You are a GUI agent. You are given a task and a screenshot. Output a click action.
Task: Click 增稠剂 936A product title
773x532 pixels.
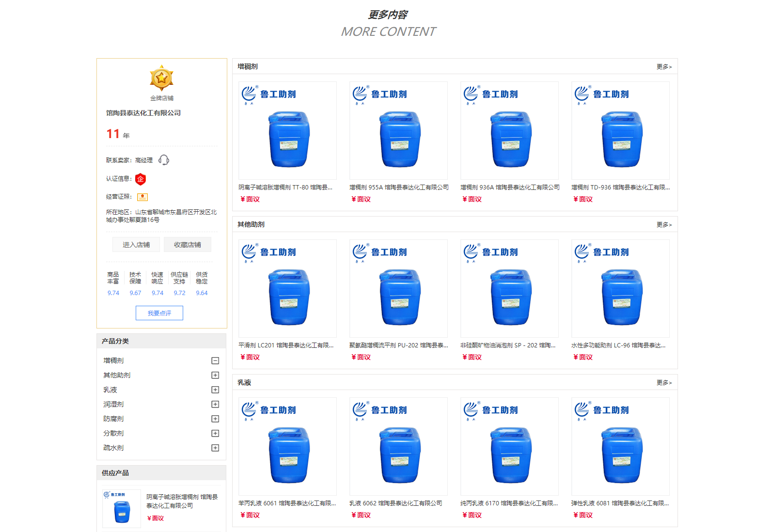pos(510,187)
